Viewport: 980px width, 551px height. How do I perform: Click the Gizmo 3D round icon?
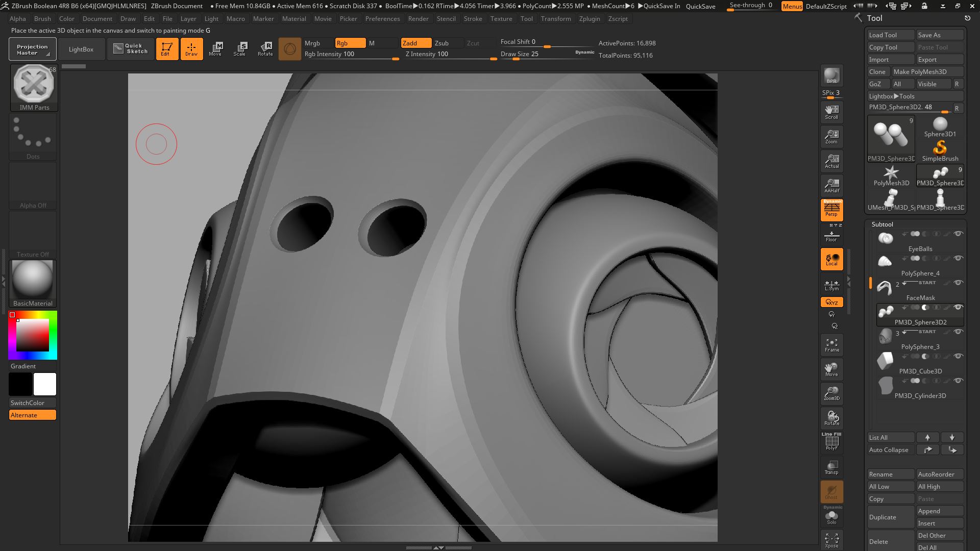pos(289,49)
